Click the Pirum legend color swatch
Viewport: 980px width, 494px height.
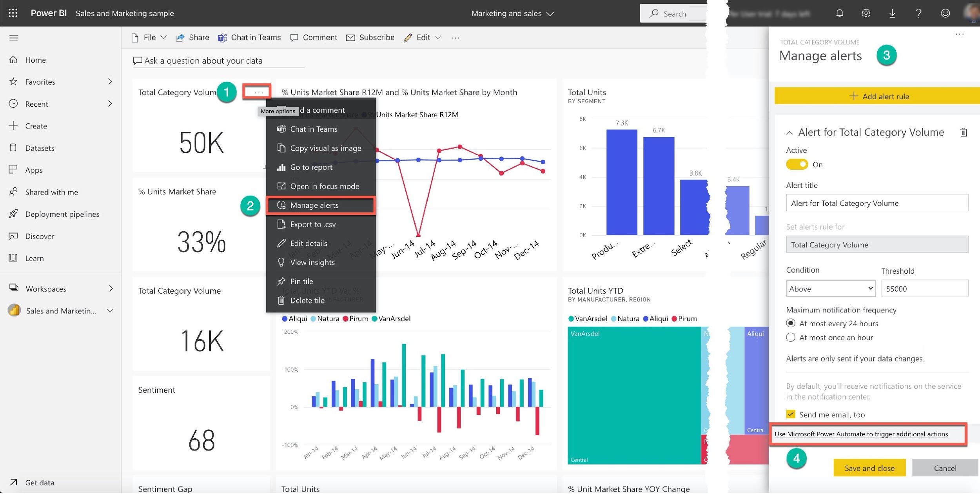[x=345, y=319]
